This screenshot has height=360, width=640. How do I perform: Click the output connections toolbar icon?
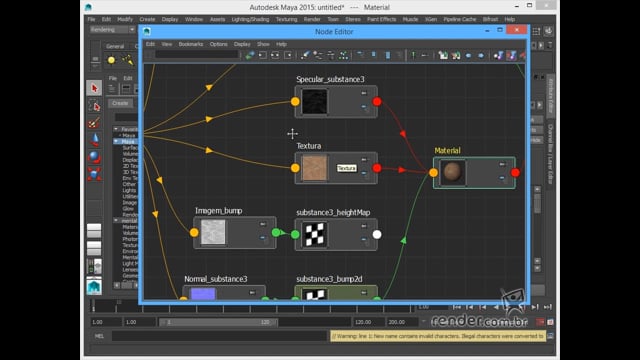pos(288,55)
